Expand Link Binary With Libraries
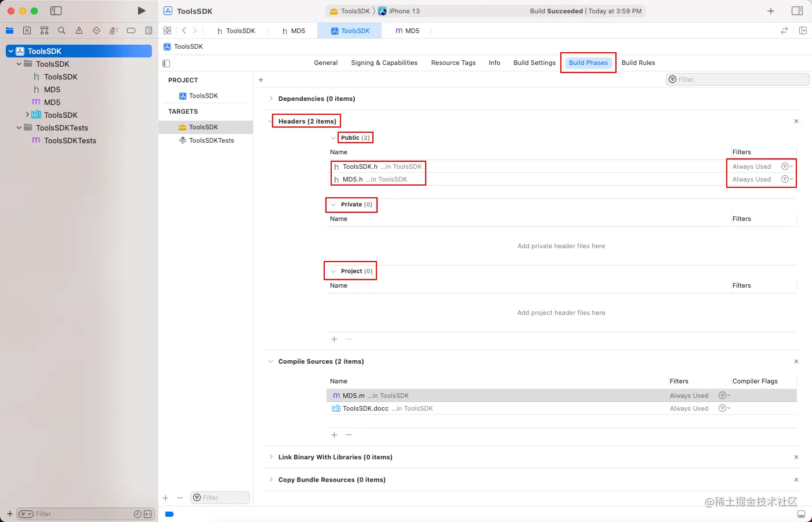 coord(271,457)
